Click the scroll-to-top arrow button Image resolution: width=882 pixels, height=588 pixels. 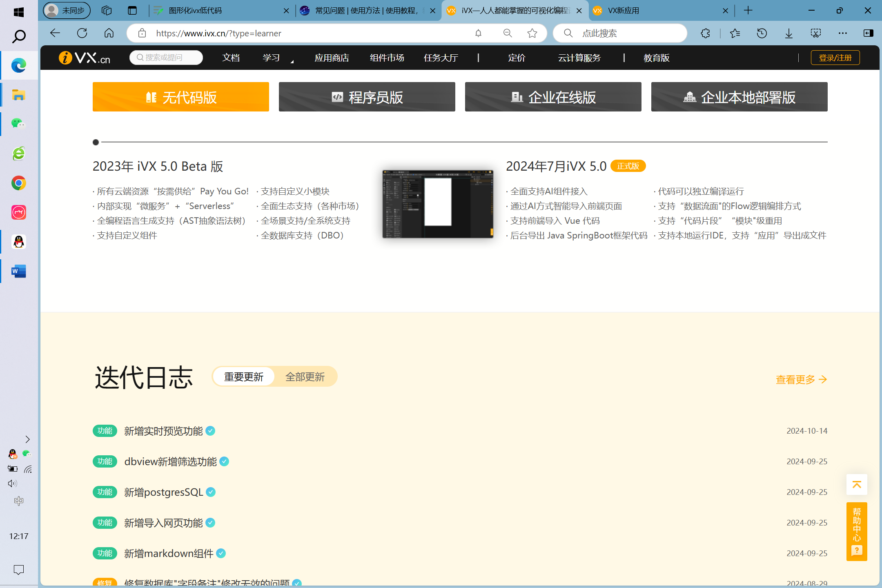[x=857, y=484]
